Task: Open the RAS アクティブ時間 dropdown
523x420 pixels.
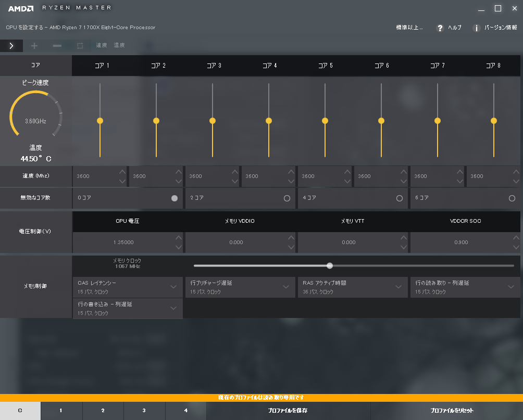Action: tap(353, 287)
